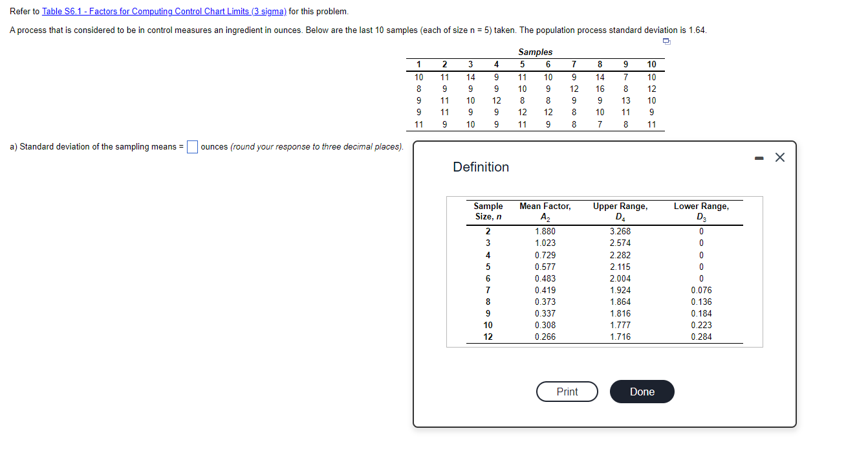Screen dimensions: 868x466
Task: Open the pop-out icon above the Samples table
Action: 666,41
